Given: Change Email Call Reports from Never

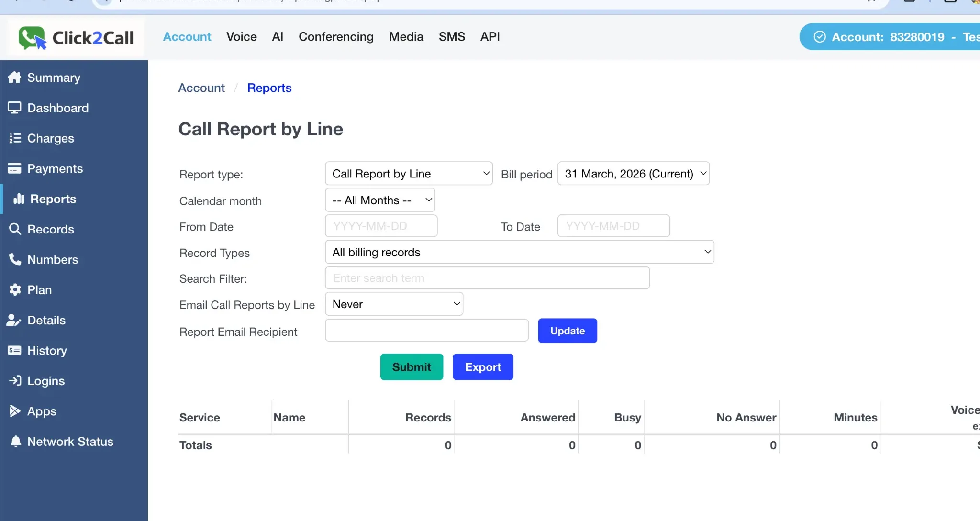Looking at the screenshot, I should [393, 304].
